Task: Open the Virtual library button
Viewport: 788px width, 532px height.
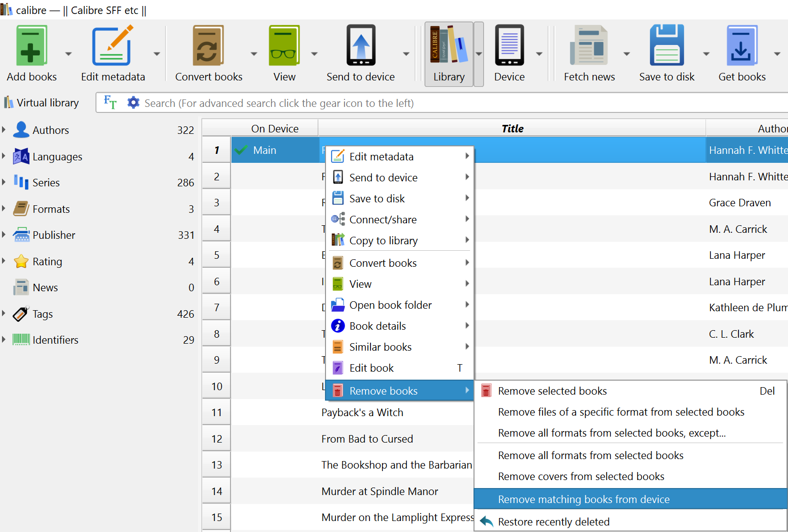Action: coord(41,102)
